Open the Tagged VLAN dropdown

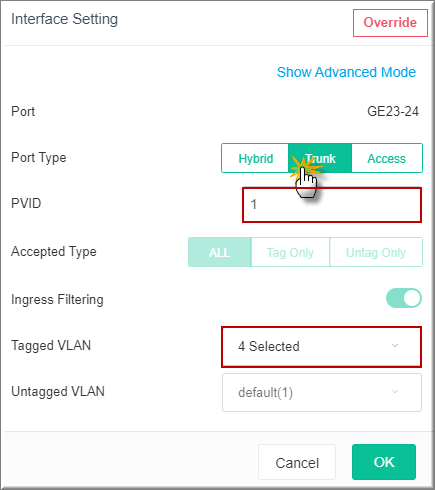point(322,347)
